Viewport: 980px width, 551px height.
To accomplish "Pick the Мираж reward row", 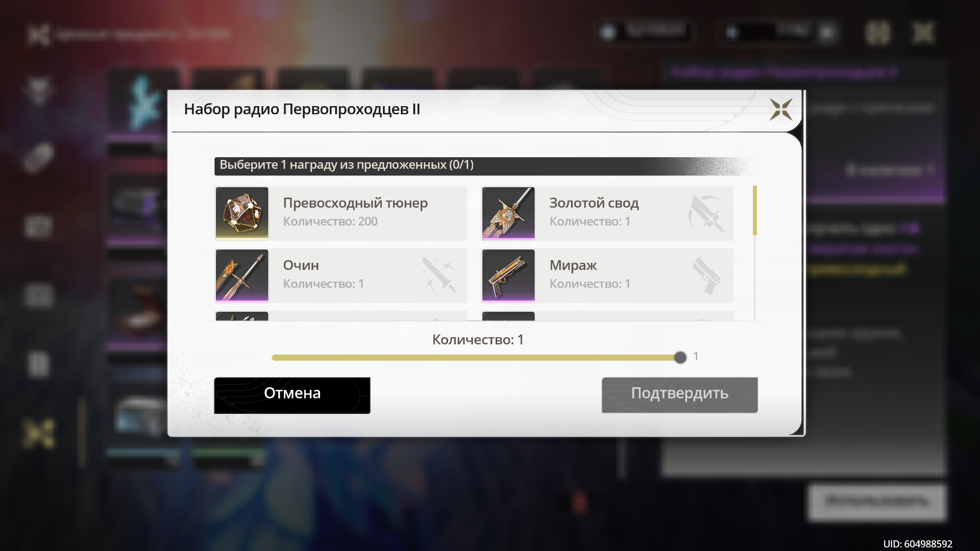I will tap(607, 275).
